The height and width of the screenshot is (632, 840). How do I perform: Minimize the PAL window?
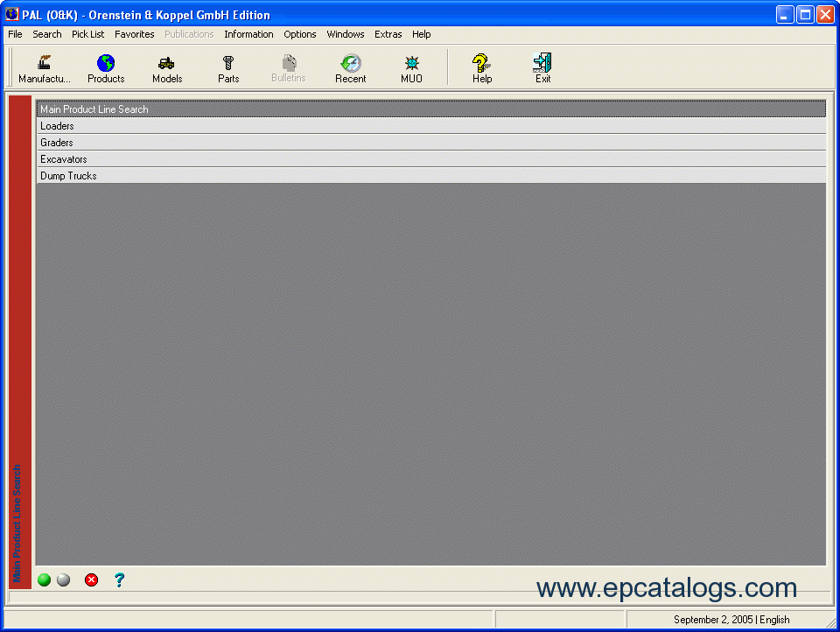coord(784,15)
